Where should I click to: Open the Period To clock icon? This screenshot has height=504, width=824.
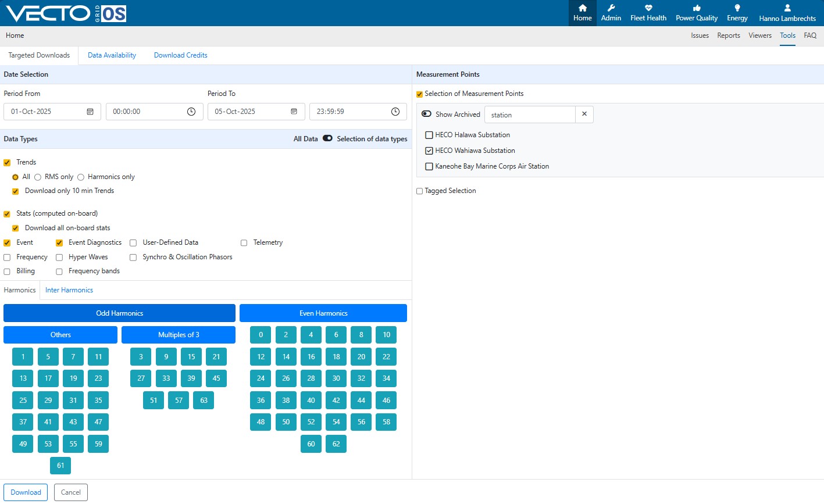point(395,112)
